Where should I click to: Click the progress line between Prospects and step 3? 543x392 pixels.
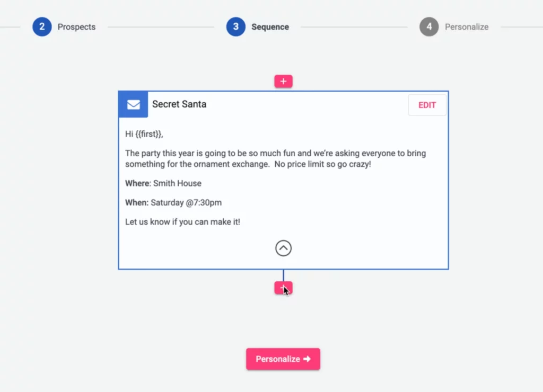(161, 26)
